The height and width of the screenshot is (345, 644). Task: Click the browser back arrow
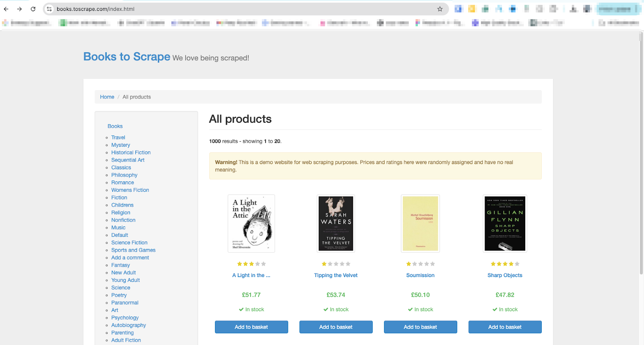click(x=6, y=9)
